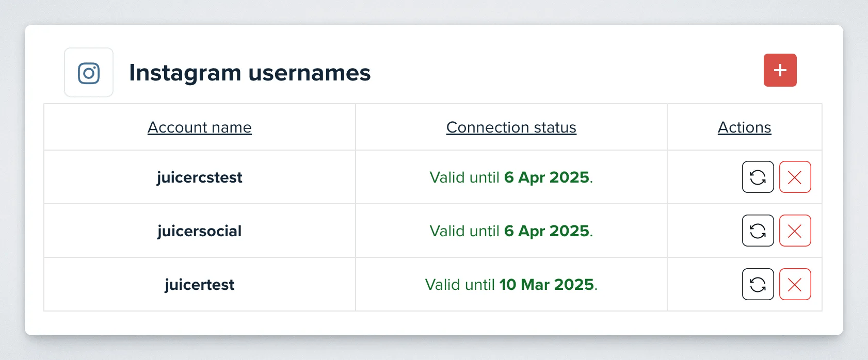Image resolution: width=868 pixels, height=360 pixels.
Task: Click juicersocial's "Valid until 6 Apr 2025" status
Action: 511,231
